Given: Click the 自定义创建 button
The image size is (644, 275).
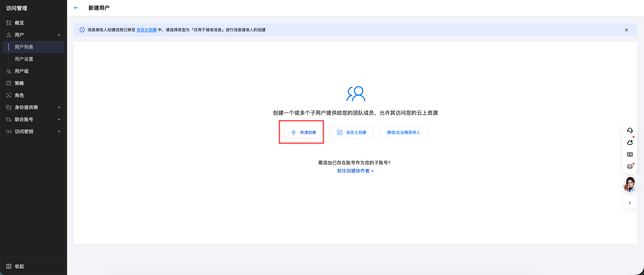Looking at the screenshot, I should coord(352,132).
